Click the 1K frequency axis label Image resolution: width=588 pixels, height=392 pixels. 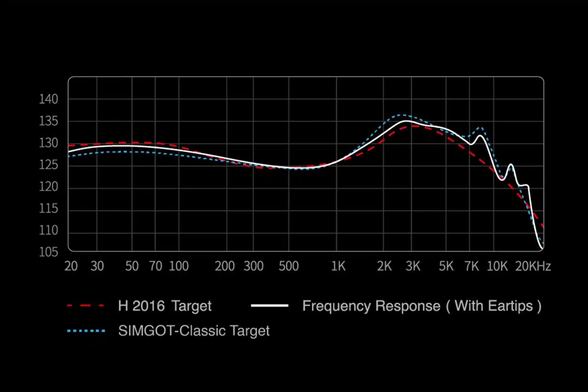[x=338, y=266]
